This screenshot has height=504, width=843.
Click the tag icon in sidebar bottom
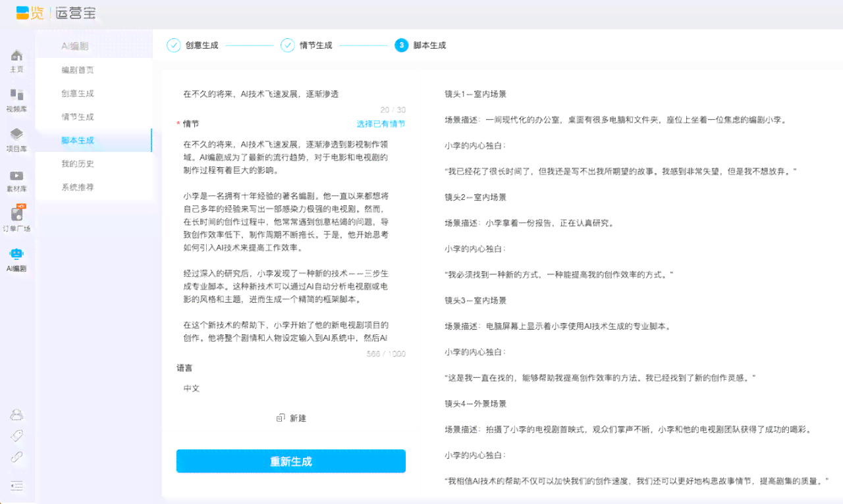click(x=16, y=436)
